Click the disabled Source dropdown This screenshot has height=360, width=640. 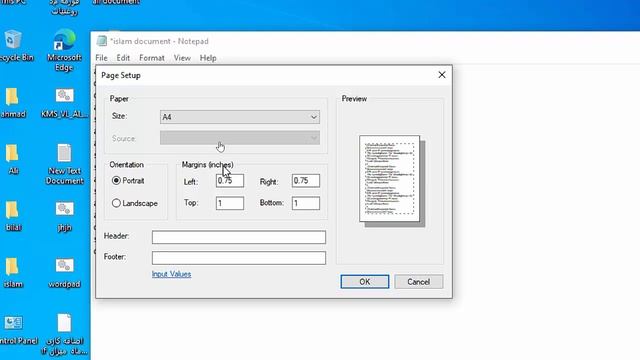[240, 138]
